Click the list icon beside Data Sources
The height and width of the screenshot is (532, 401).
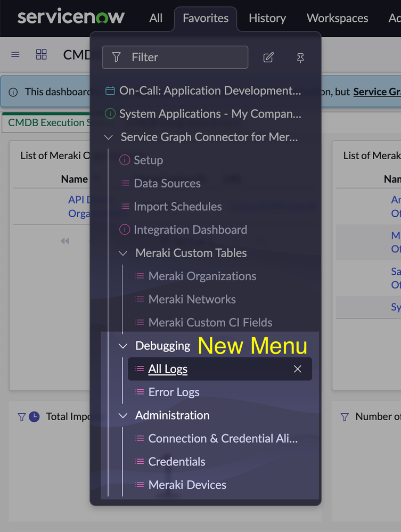click(x=125, y=183)
